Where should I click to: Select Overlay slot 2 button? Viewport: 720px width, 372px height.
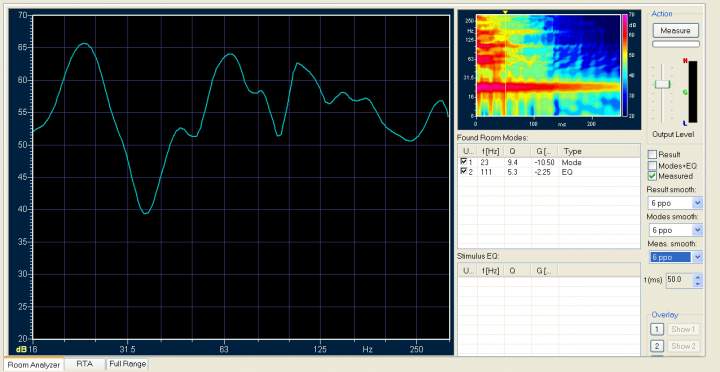pos(657,346)
